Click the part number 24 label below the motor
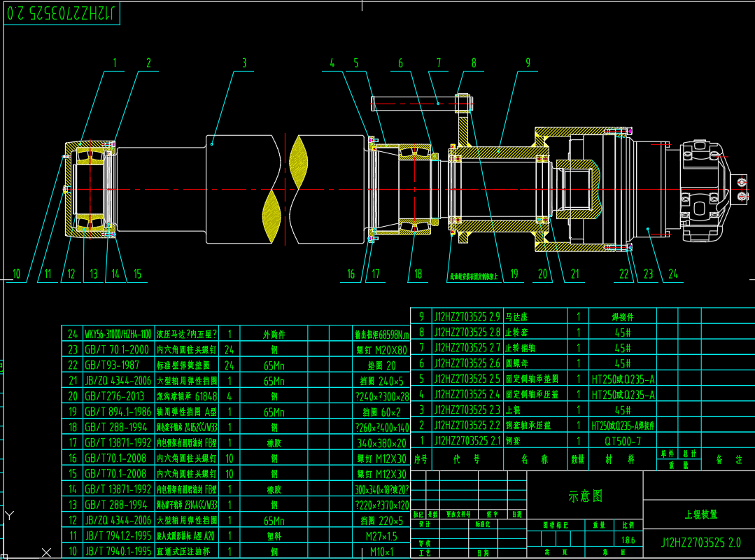 672,274
